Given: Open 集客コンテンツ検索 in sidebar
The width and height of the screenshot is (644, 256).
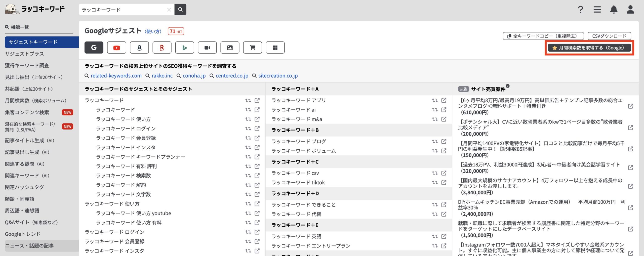Looking at the screenshot, I should pyautogui.click(x=27, y=112).
